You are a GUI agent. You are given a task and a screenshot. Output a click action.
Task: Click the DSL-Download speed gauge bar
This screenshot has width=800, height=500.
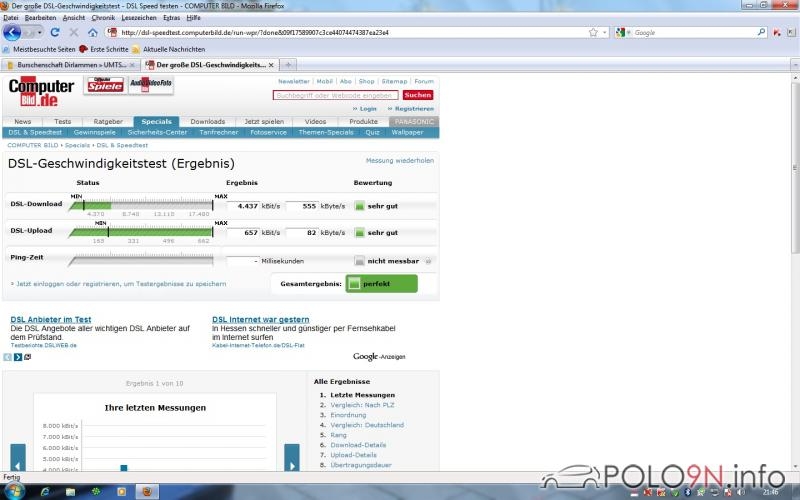click(140, 205)
